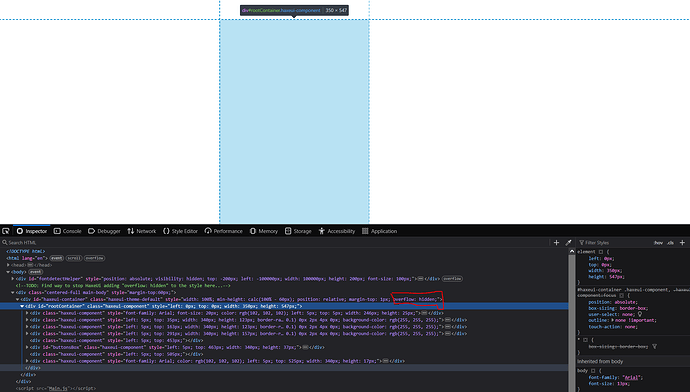Open the Storage panel
Image resolution: width=690 pixels, height=392 pixels.
pyautogui.click(x=298, y=231)
